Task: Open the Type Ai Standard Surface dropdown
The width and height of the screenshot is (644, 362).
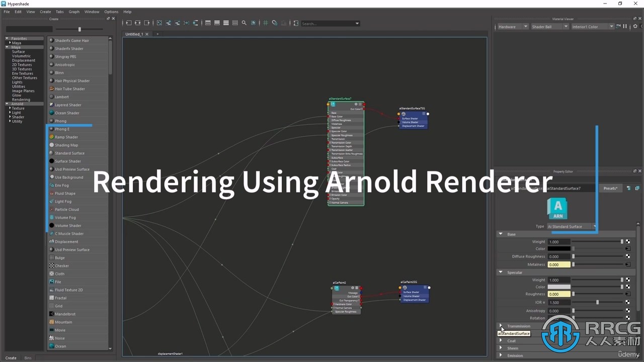Action: (x=572, y=227)
